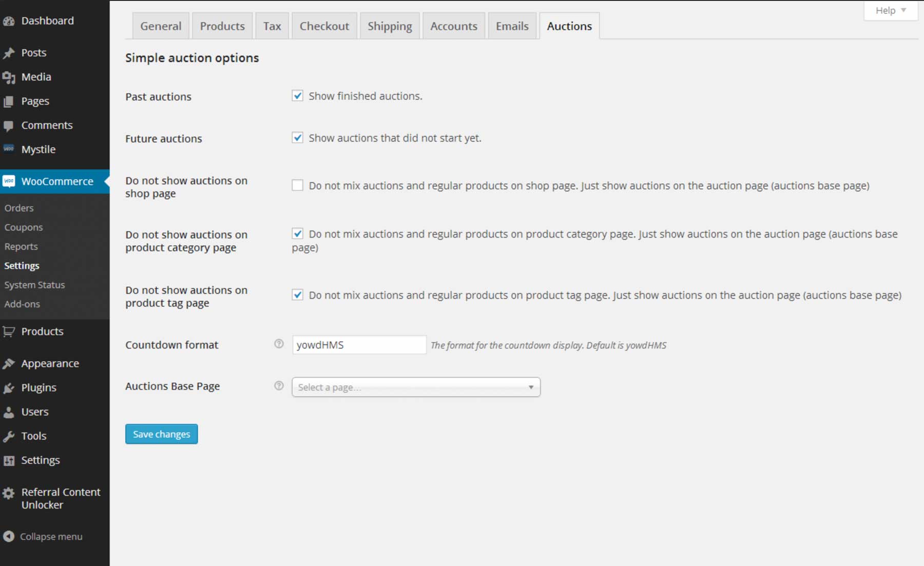
Task: Open Appearance using the paintbrush icon
Action: (9, 363)
